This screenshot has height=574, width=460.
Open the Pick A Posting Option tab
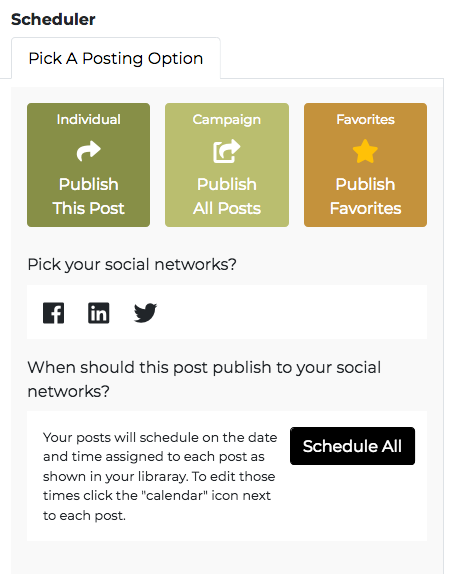point(116,58)
